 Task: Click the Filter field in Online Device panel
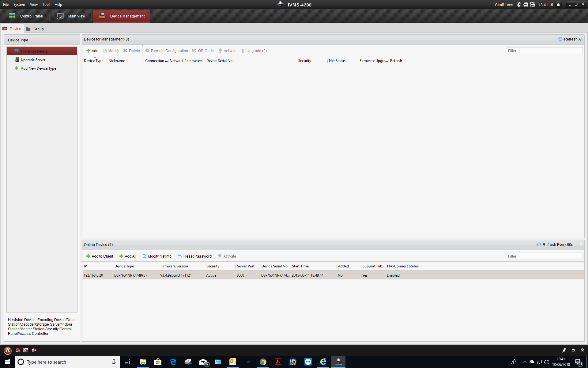(x=545, y=256)
